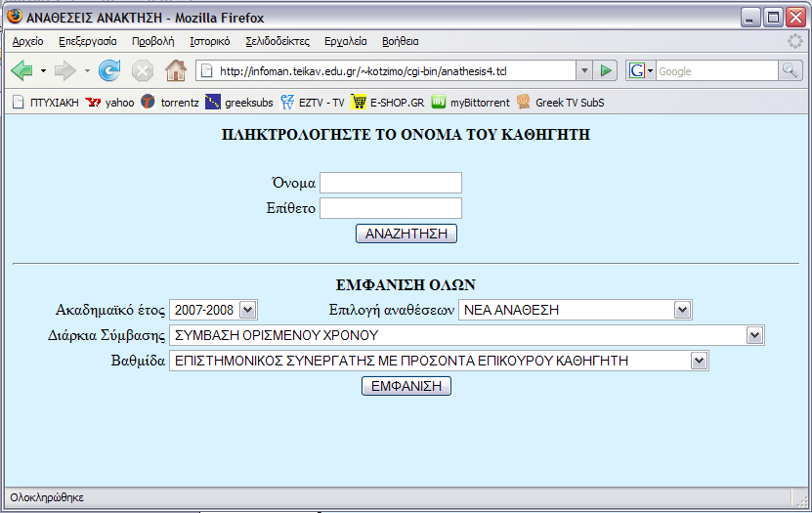
Task: Open the torrentz bookmark
Action: tap(170, 103)
